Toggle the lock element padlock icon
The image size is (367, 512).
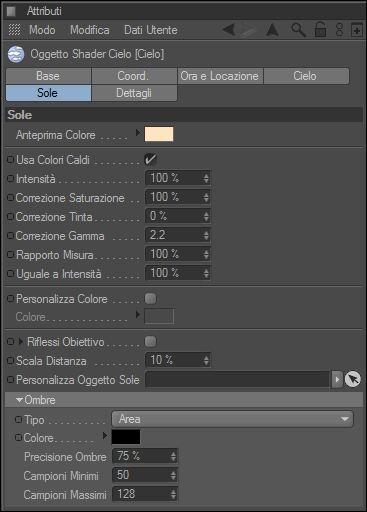pos(320,30)
